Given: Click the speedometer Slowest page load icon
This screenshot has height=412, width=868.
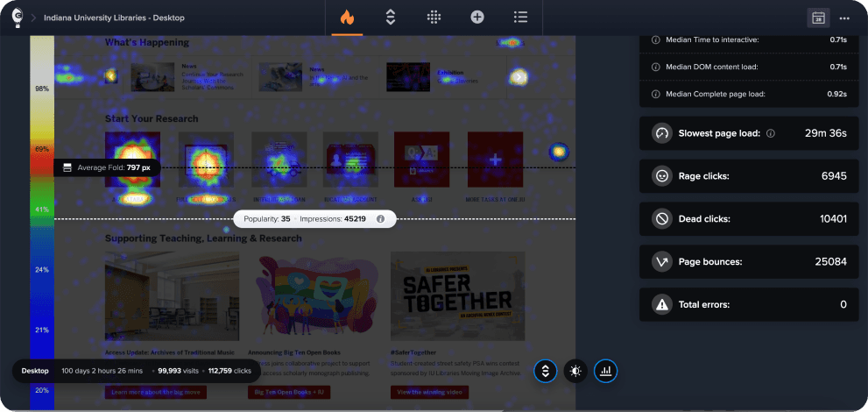Looking at the screenshot, I should (661, 133).
